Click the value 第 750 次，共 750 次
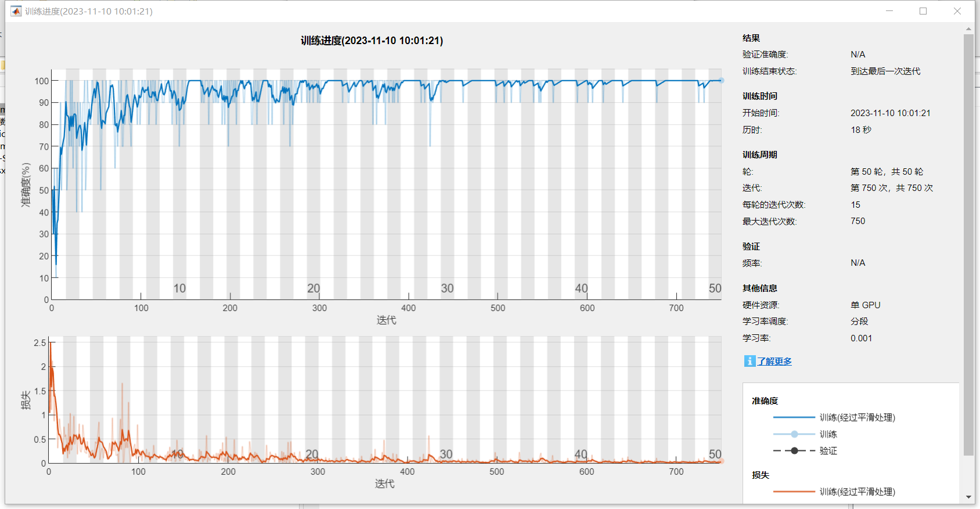 coord(892,188)
